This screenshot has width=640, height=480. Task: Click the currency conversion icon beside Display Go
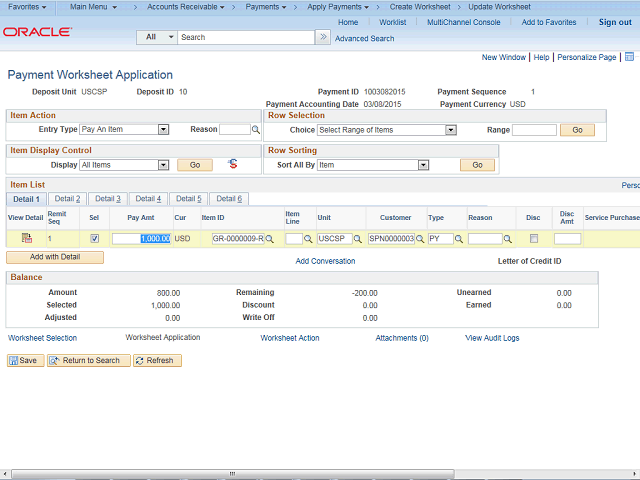click(233, 164)
